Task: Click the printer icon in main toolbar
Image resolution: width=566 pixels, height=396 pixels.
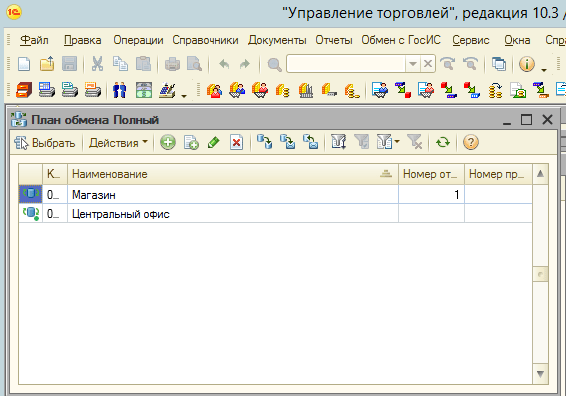Action: (x=172, y=64)
